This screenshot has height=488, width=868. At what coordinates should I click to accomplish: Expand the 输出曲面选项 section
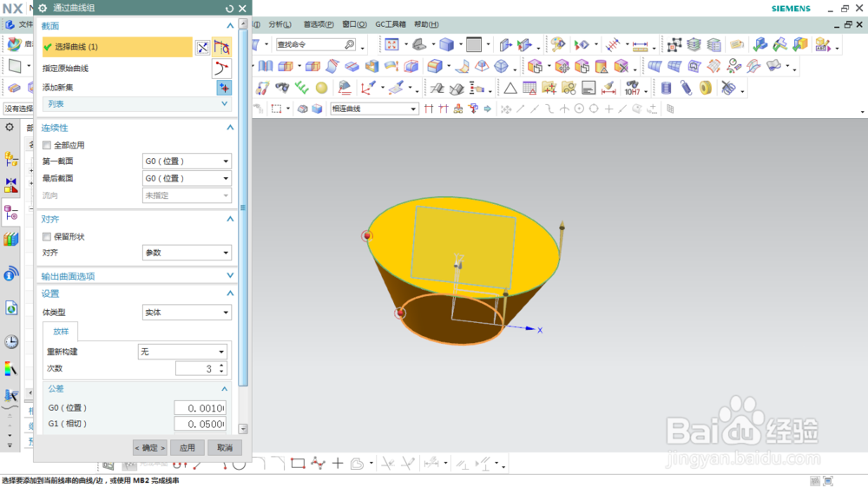click(x=136, y=276)
